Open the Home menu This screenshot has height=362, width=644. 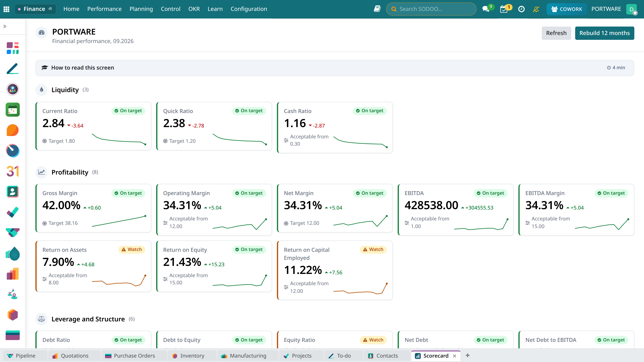pyautogui.click(x=71, y=9)
